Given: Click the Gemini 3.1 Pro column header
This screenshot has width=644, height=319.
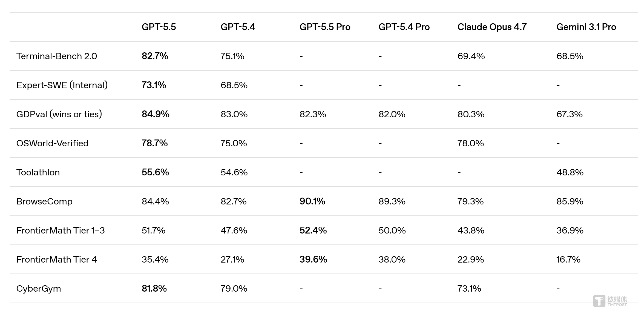Looking at the screenshot, I should point(586,27).
